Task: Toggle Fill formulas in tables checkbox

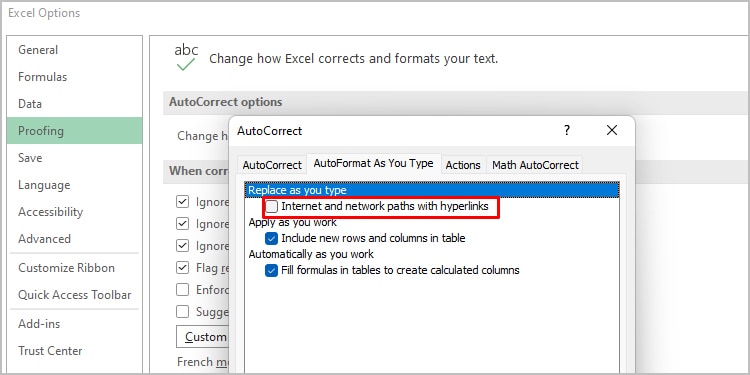Action: 272,270
